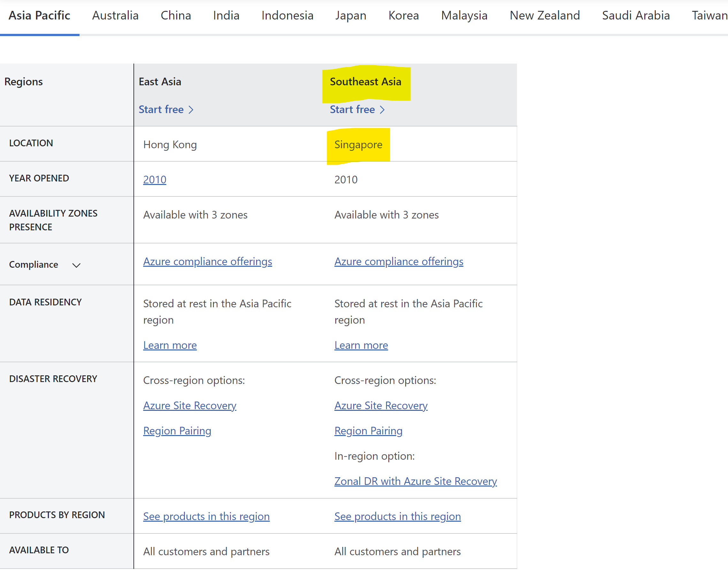
Task: Open Zonal DR with Azure Site Recovery link
Action: [415, 481]
